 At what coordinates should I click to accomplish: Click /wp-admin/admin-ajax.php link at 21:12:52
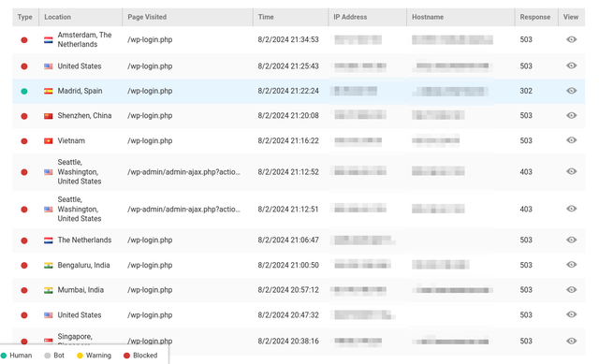(x=183, y=172)
